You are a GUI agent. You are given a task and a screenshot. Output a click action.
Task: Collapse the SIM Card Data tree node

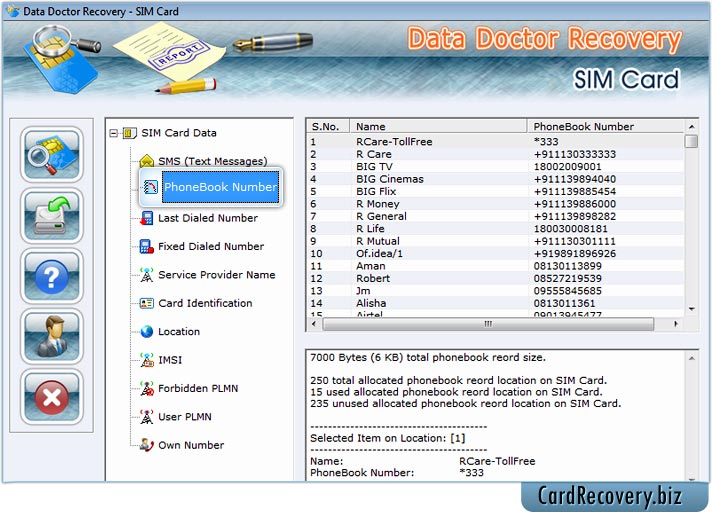[114, 133]
